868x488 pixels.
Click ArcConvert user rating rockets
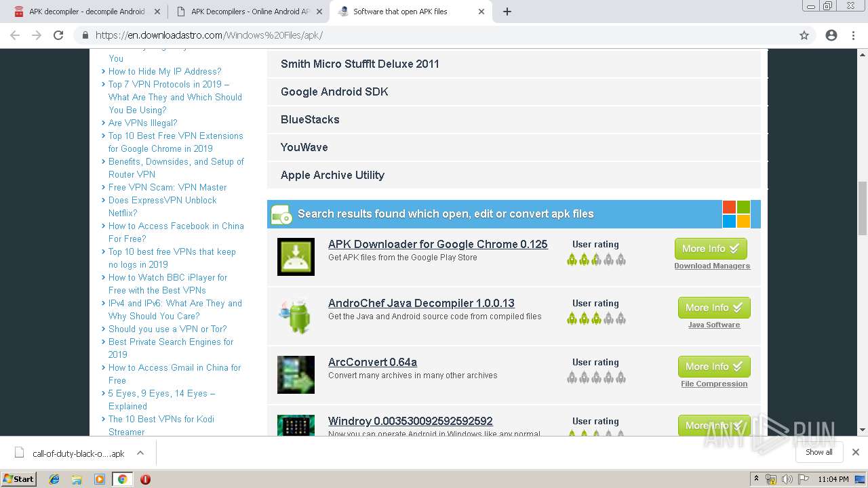point(596,378)
